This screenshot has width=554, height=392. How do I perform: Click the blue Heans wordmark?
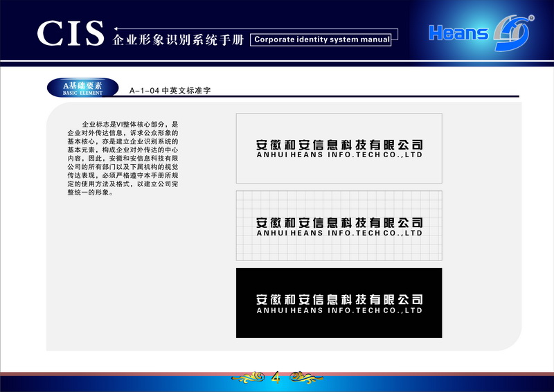pyautogui.click(x=458, y=33)
